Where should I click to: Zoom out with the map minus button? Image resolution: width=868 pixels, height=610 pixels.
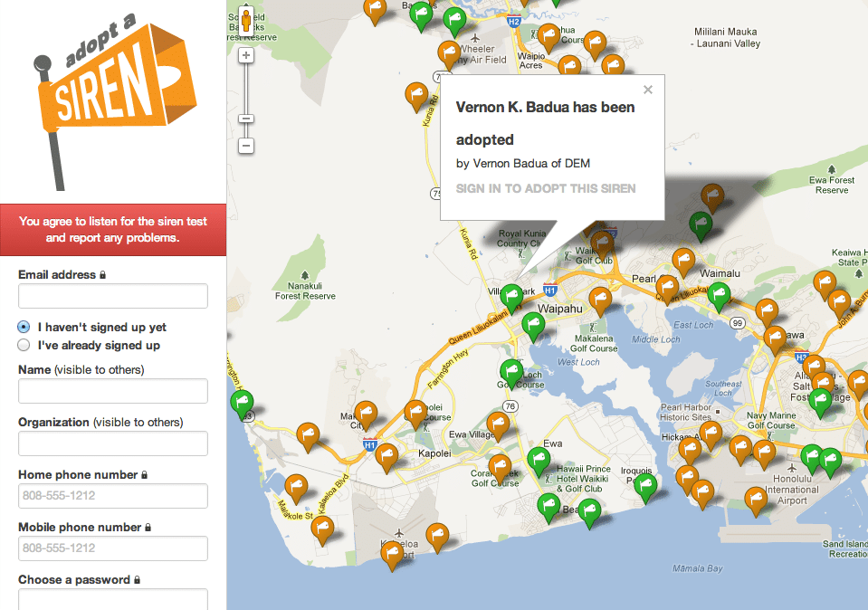click(x=246, y=146)
